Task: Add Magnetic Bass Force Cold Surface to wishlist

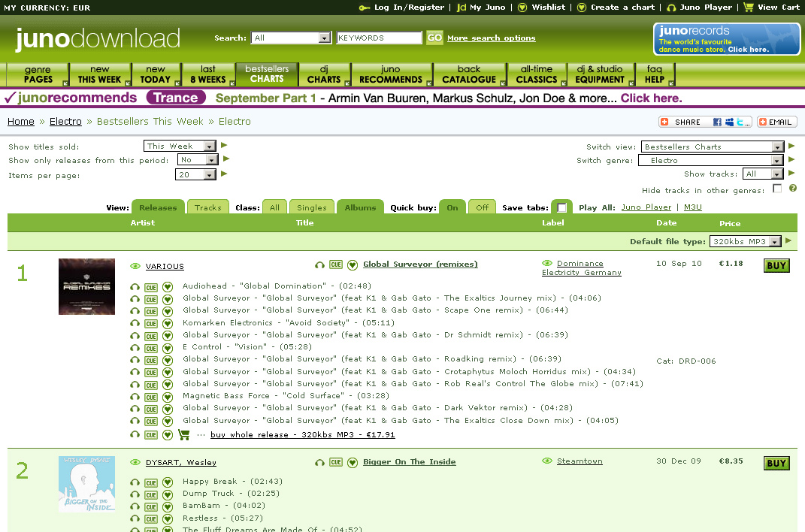Action: click(x=168, y=397)
